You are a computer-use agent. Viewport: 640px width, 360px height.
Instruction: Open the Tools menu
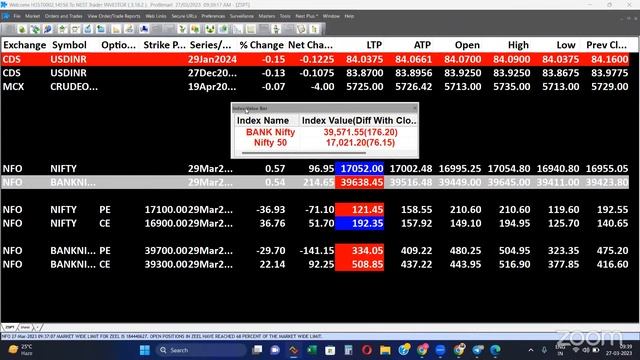[285, 16]
